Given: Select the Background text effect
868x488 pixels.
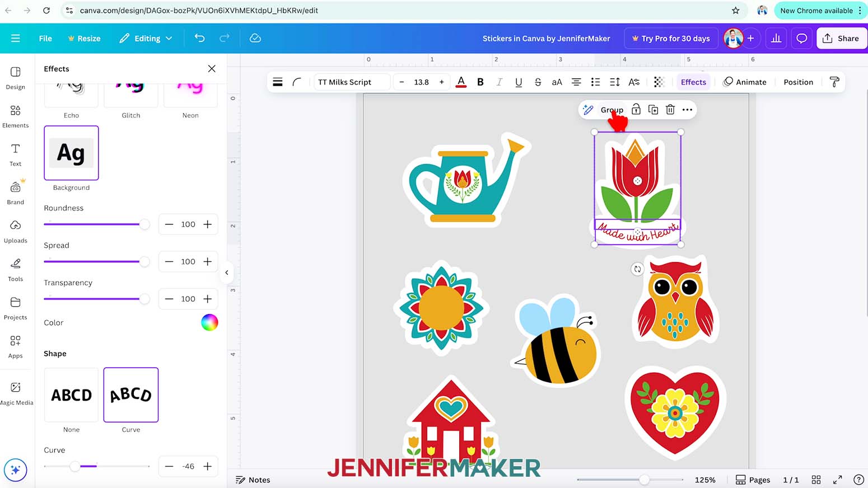Looking at the screenshot, I should [x=71, y=153].
